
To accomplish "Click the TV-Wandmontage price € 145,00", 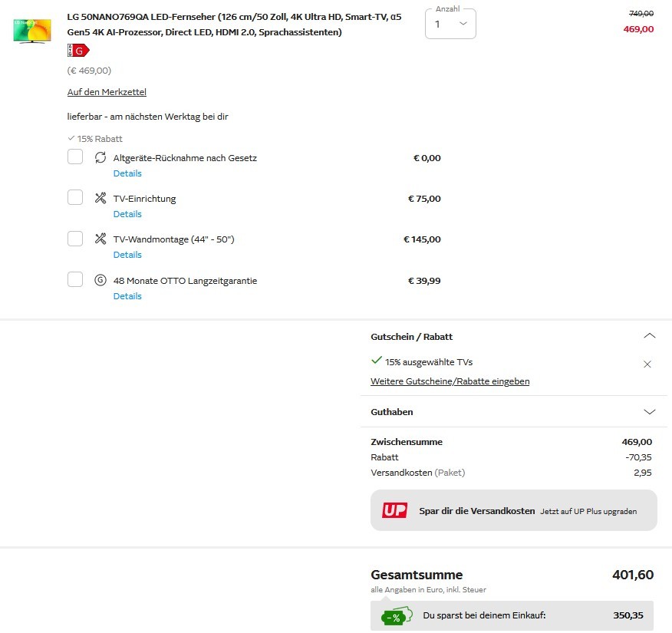I will pyautogui.click(x=422, y=239).
